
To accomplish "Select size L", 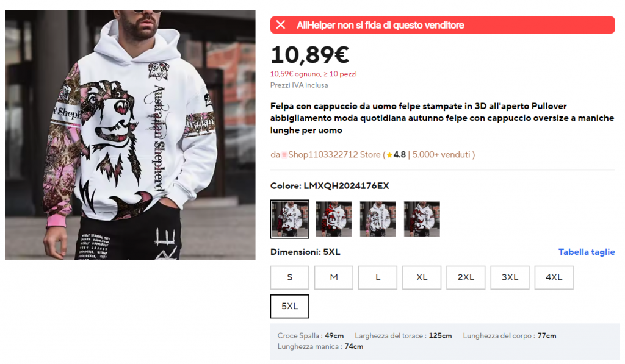I will (x=378, y=277).
